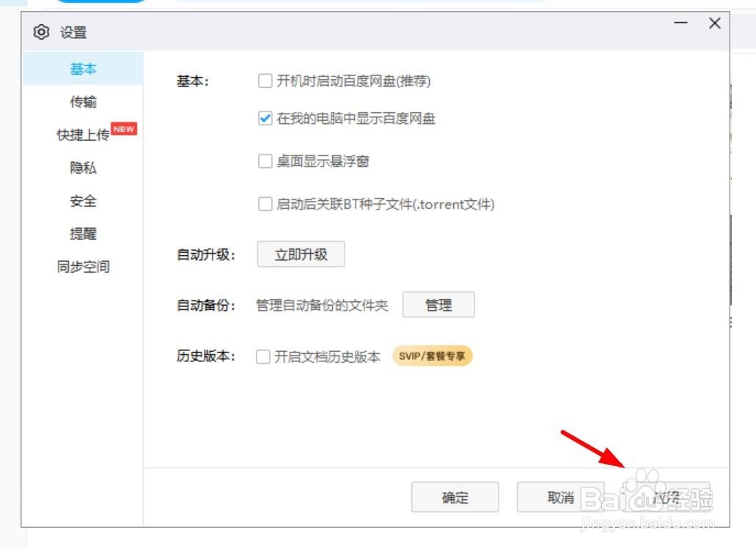Open the 快捷上传 settings section

[84, 135]
